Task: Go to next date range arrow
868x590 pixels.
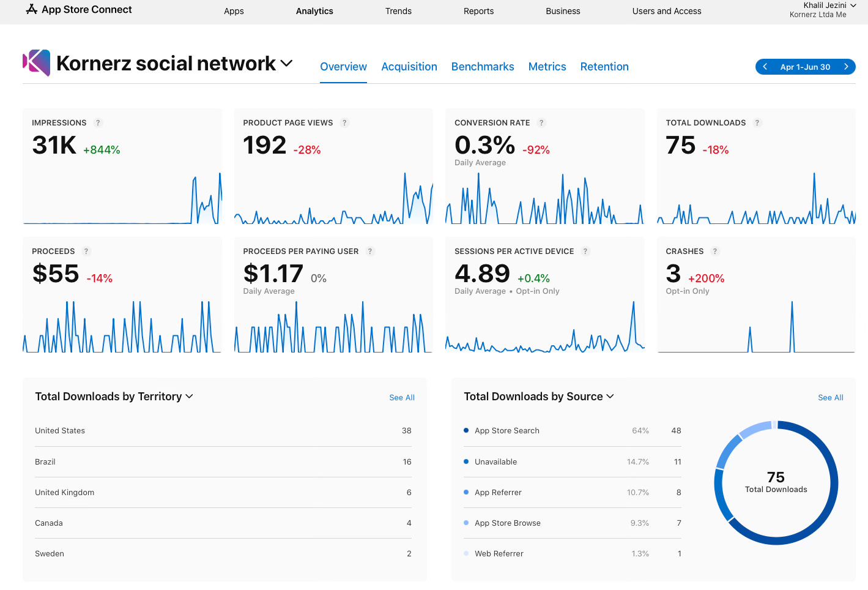Action: [846, 67]
